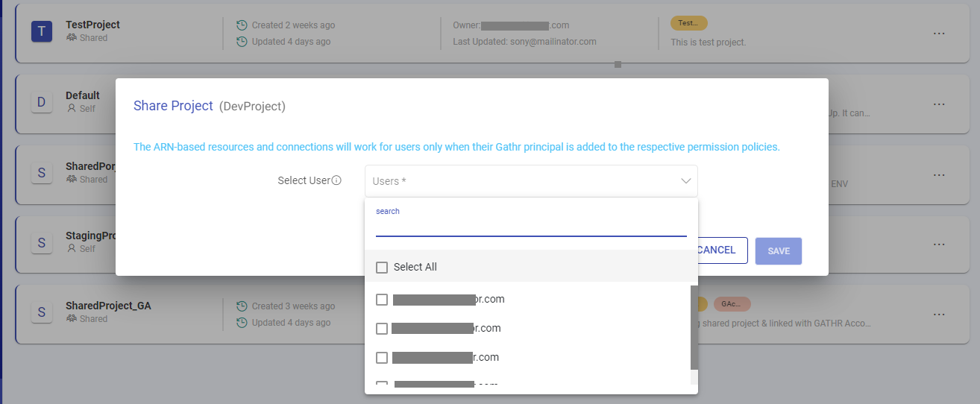Collapse the Users dropdown using its chevron

tap(685, 181)
